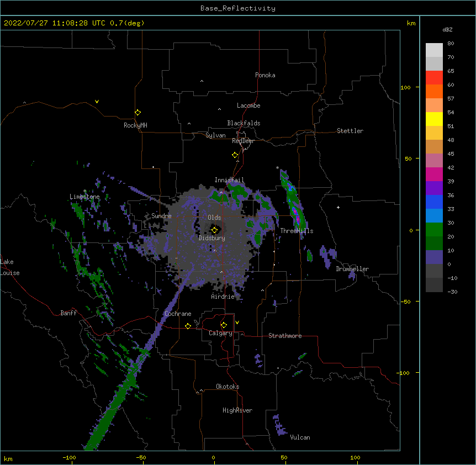The image size is (476, 465).
Task: Pick the purple swatch between 39 and 36 dBZ
Action: (x=434, y=188)
